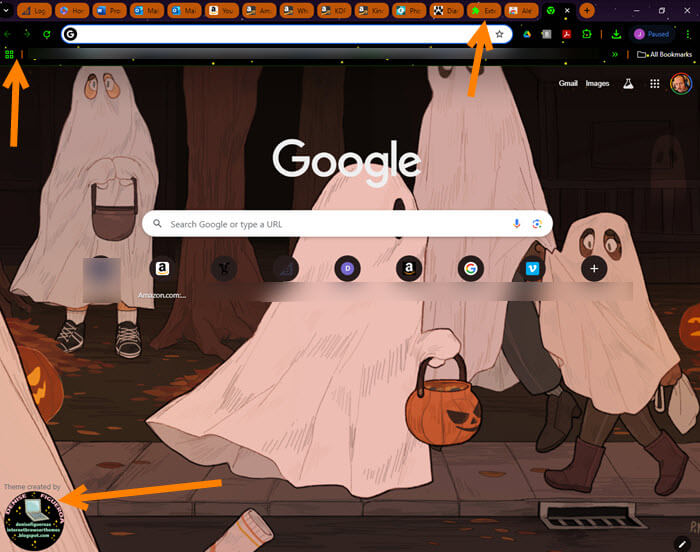Viewport: 700px width, 552px height.
Task: Open the Denise Figueroa theme creator badge
Action: [34, 521]
